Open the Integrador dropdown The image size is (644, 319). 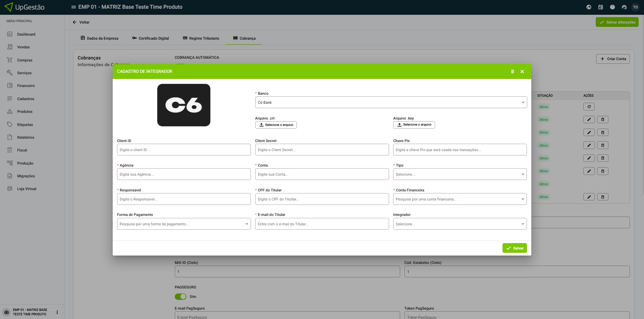(x=460, y=224)
